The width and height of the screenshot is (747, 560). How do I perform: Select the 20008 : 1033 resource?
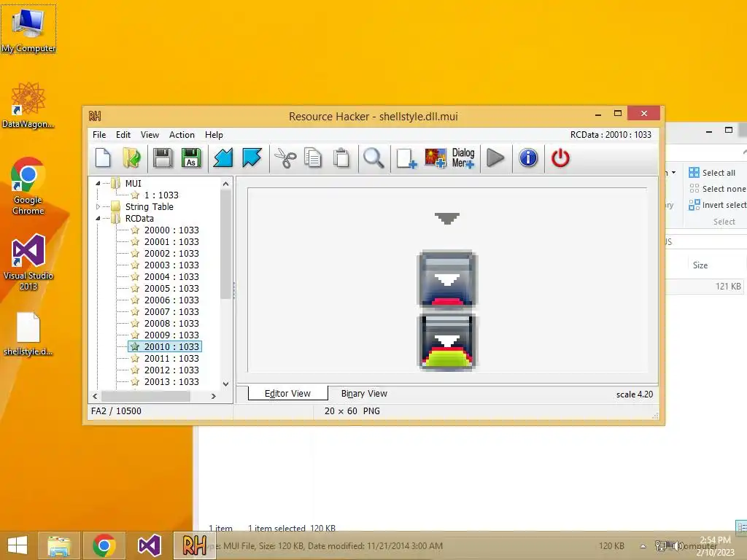click(x=171, y=323)
